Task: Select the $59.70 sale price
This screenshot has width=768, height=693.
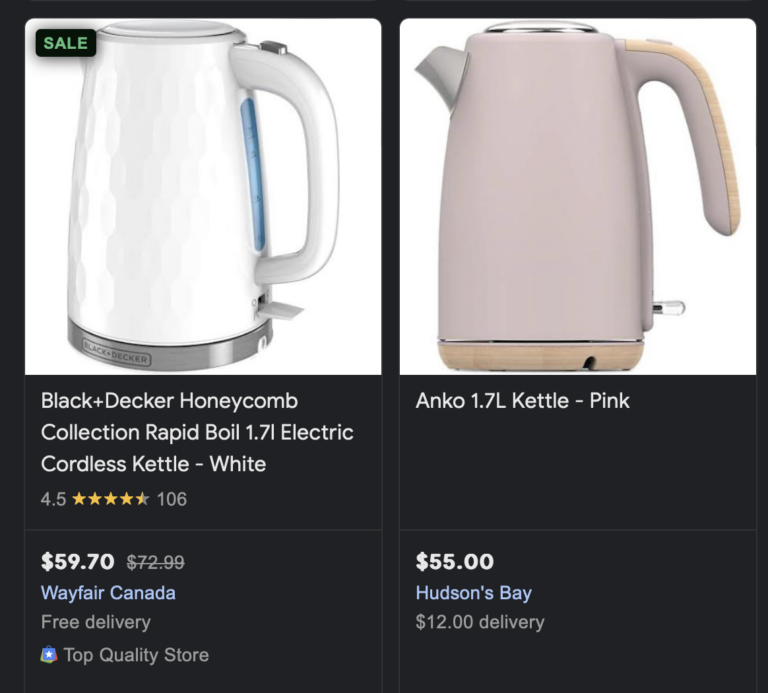Action: (x=77, y=562)
